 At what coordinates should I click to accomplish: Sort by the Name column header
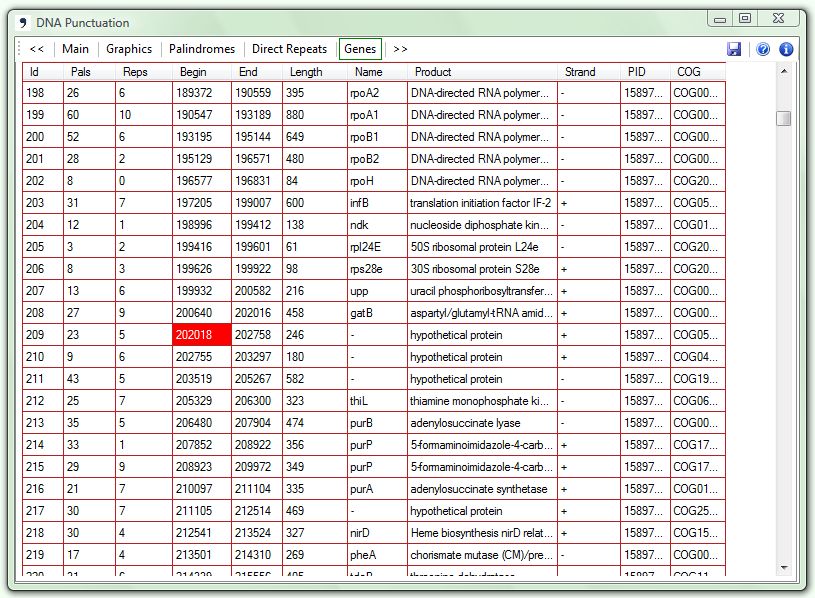[377, 72]
